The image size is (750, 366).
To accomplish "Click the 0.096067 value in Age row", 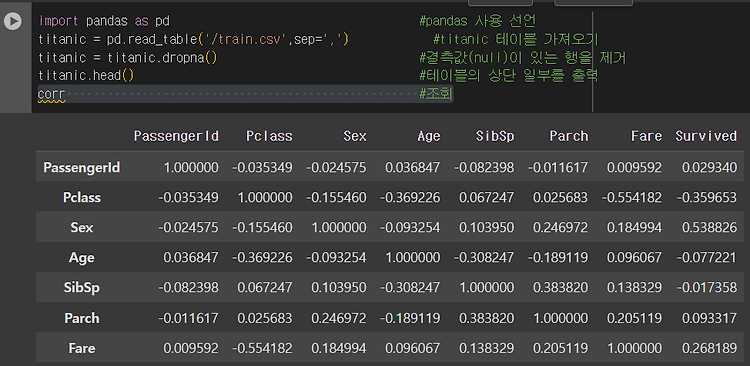I will click(x=634, y=257).
